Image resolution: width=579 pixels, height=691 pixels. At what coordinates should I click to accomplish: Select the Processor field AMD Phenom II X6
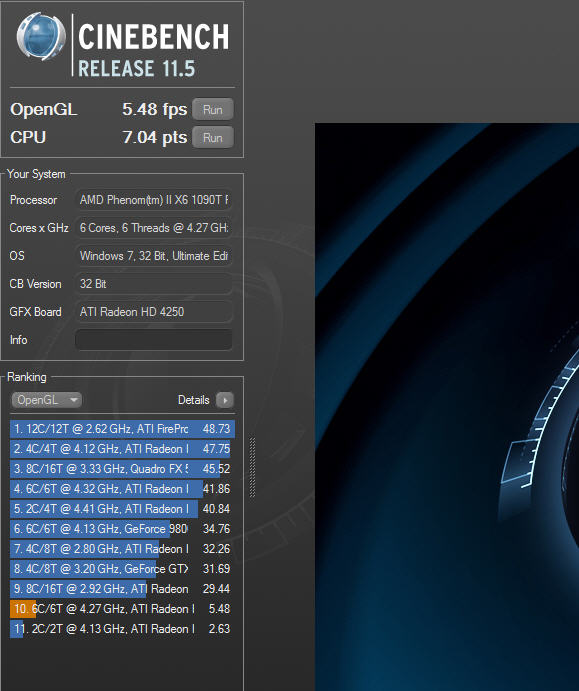point(153,200)
